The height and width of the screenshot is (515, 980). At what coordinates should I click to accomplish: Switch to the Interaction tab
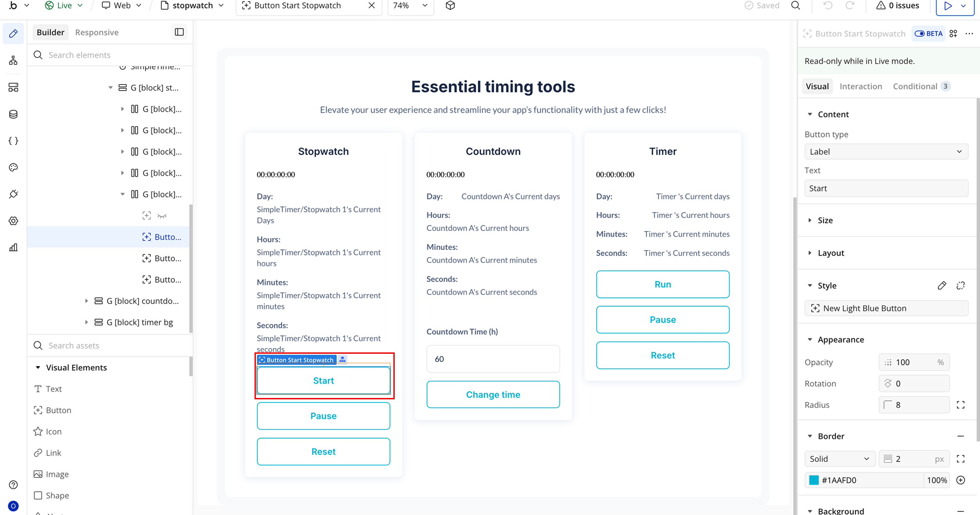click(x=861, y=86)
